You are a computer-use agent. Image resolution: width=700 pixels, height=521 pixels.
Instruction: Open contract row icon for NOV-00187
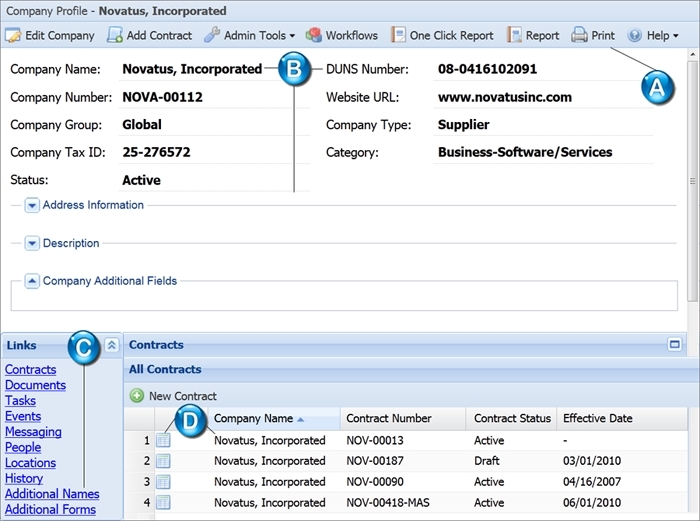[163, 461]
